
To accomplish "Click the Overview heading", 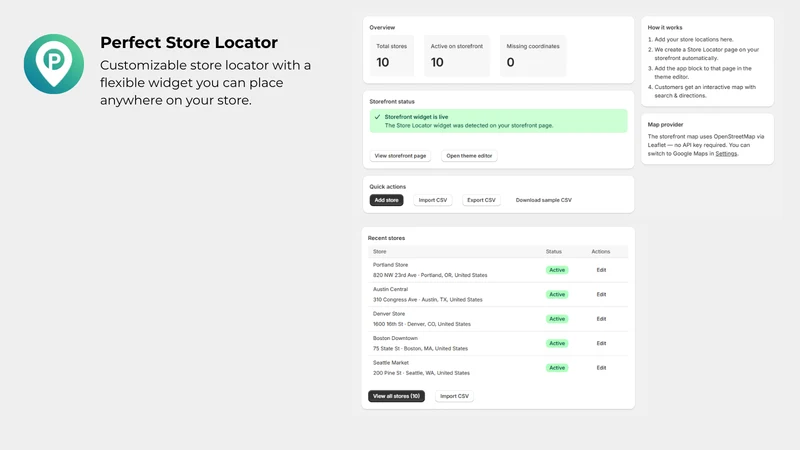I will pyautogui.click(x=382, y=28).
